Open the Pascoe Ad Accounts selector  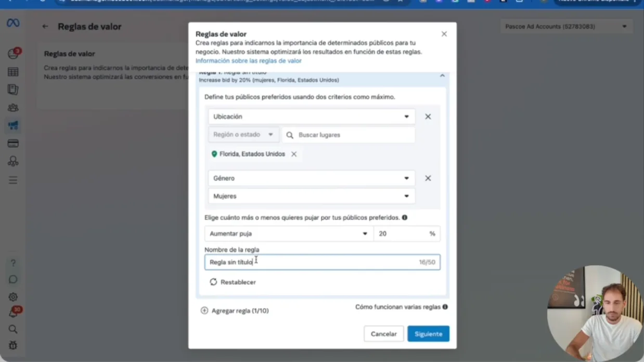coord(566,27)
